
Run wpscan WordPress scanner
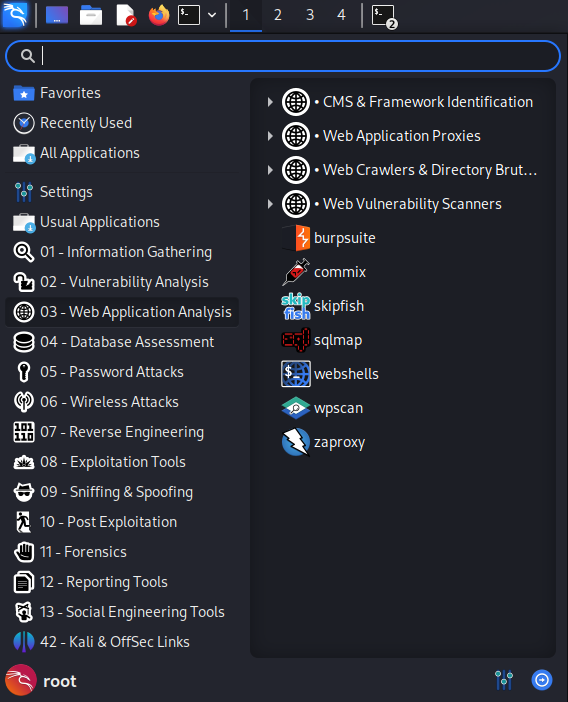323,408
